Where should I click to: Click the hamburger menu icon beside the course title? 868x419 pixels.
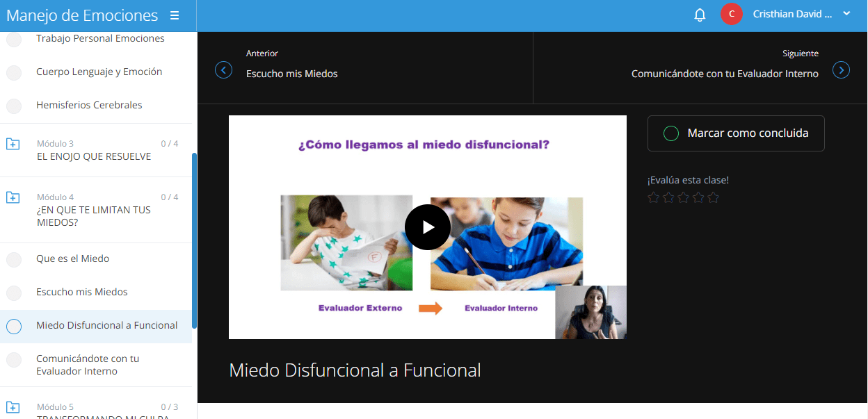175,15
